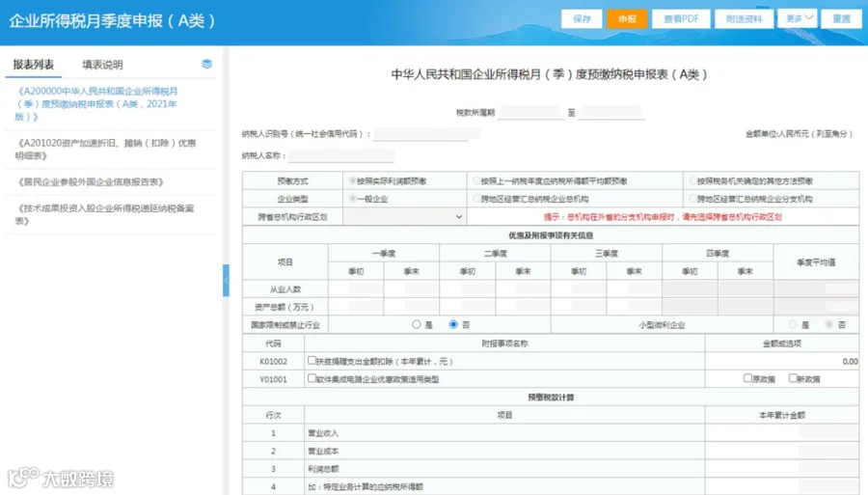Open 居民企业参股外国企业信息报告表 link
Image resolution: width=868 pixels, height=495 pixels.
coord(91,181)
